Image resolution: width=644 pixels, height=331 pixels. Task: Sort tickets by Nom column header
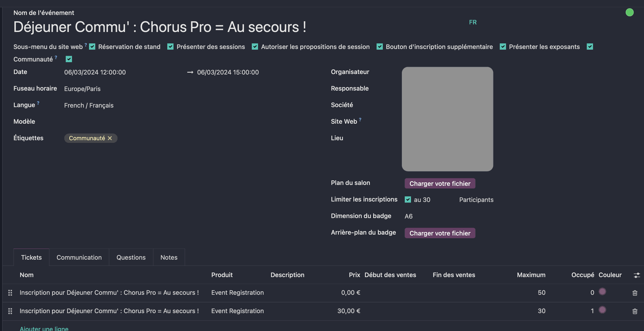tap(26, 275)
